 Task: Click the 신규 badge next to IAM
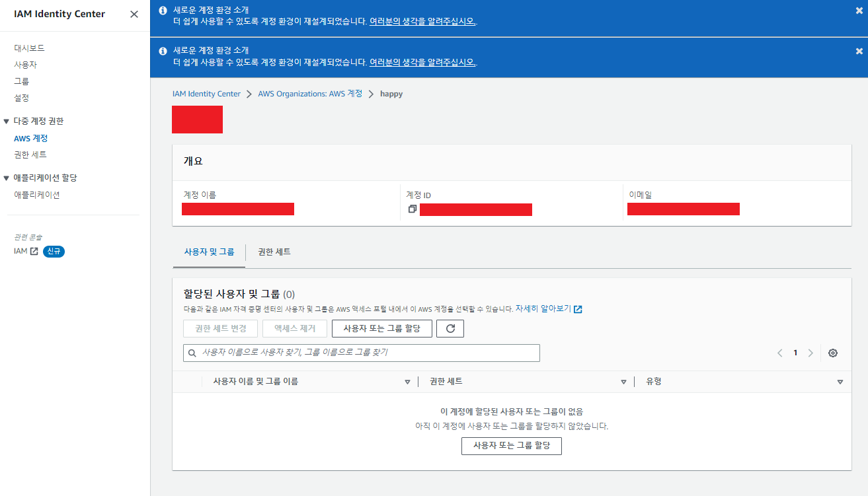pos(54,251)
